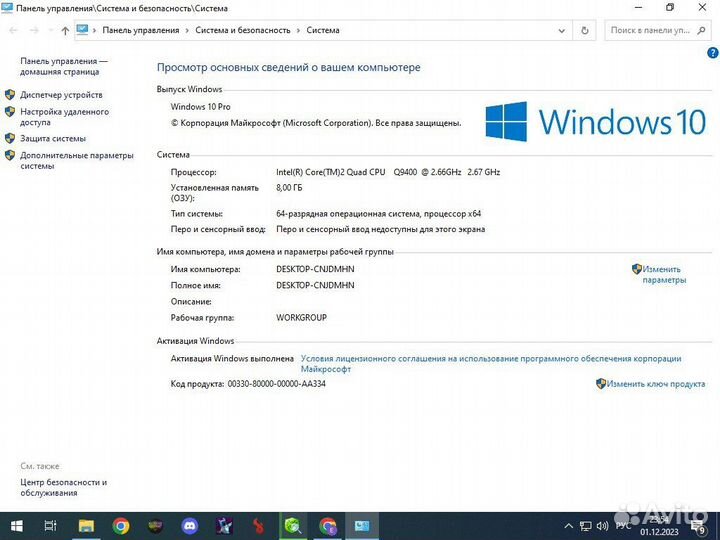Click the clock showing 01.12.2023
720x540 pixels.
click(x=659, y=526)
